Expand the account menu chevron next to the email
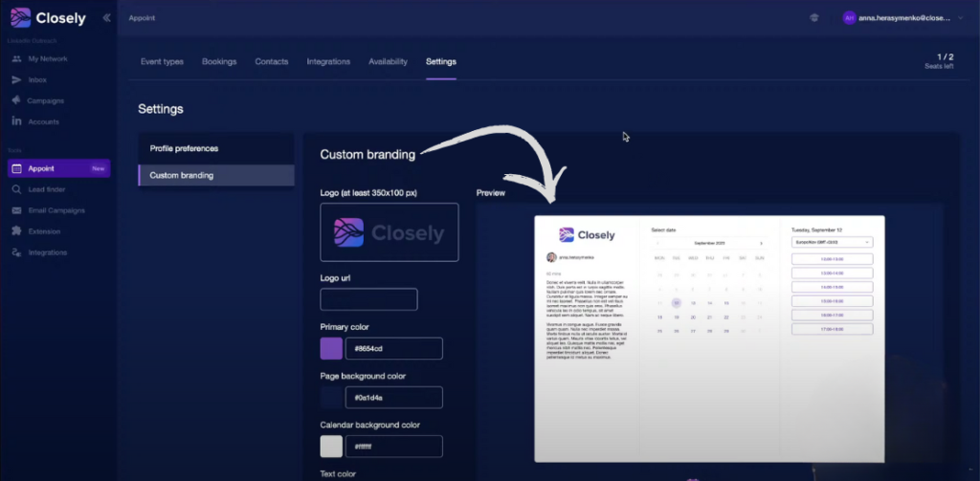Image resolution: width=980 pixels, height=481 pixels. 961,18
